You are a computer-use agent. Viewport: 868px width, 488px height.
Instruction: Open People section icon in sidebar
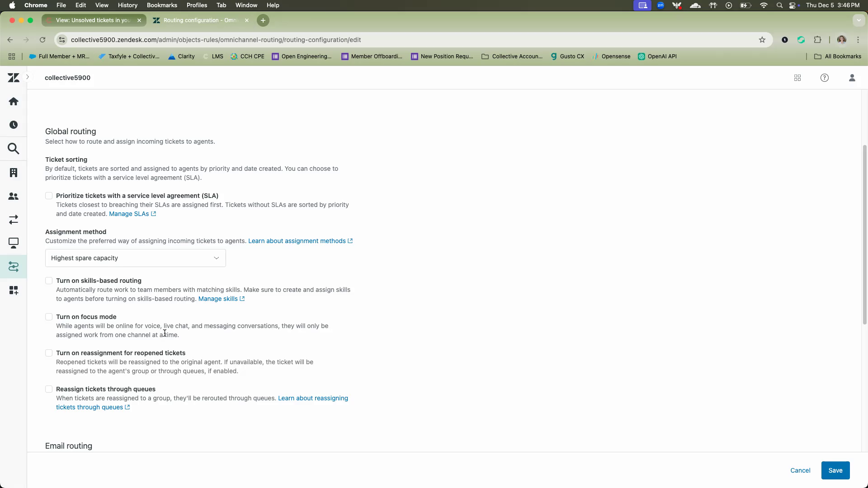[x=14, y=197]
